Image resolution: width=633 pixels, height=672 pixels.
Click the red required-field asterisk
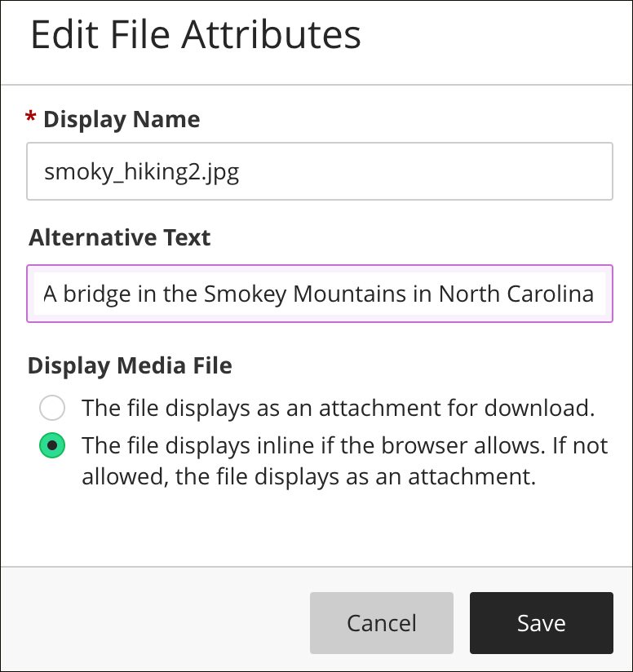(31, 117)
